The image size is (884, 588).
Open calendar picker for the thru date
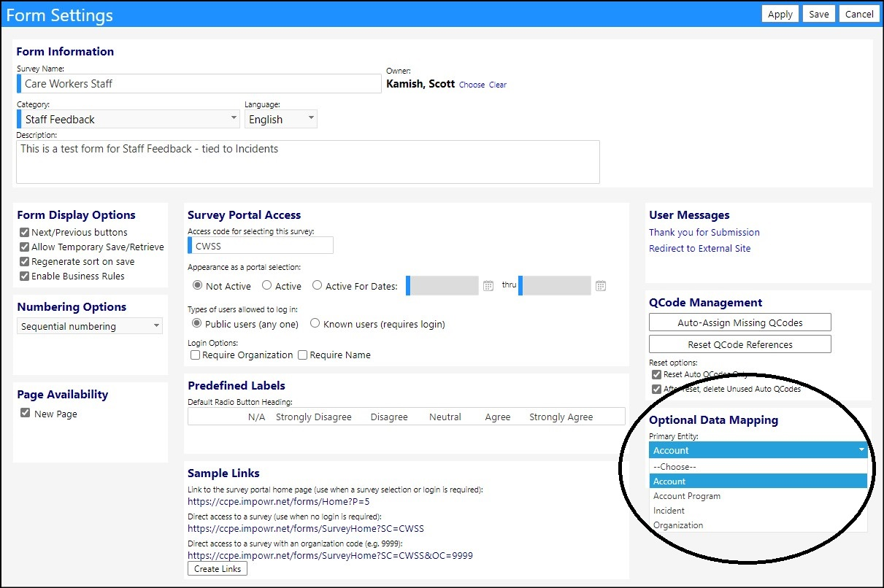pyautogui.click(x=601, y=286)
